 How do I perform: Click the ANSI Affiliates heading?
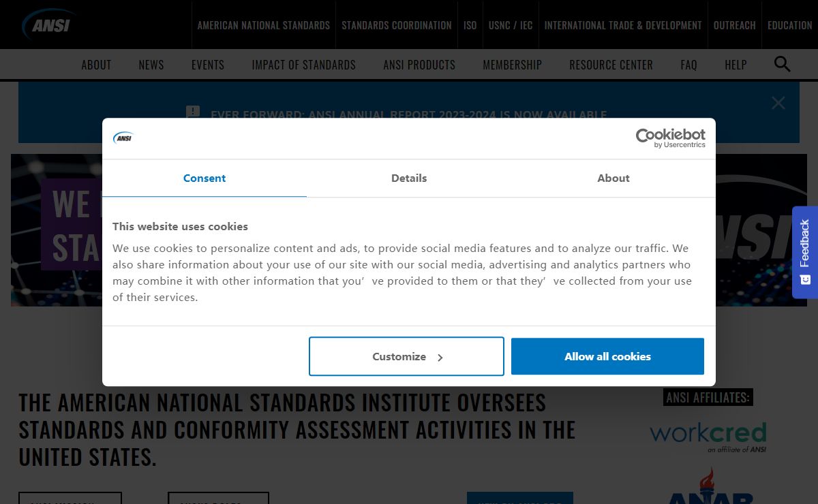tap(708, 397)
